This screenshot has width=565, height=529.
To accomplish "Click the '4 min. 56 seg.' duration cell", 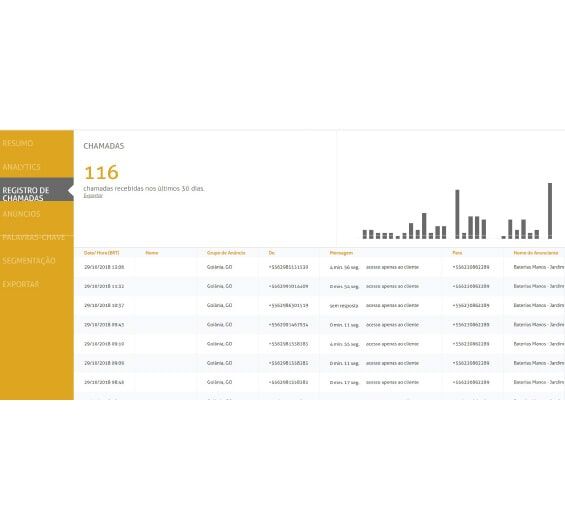I will 344,267.
